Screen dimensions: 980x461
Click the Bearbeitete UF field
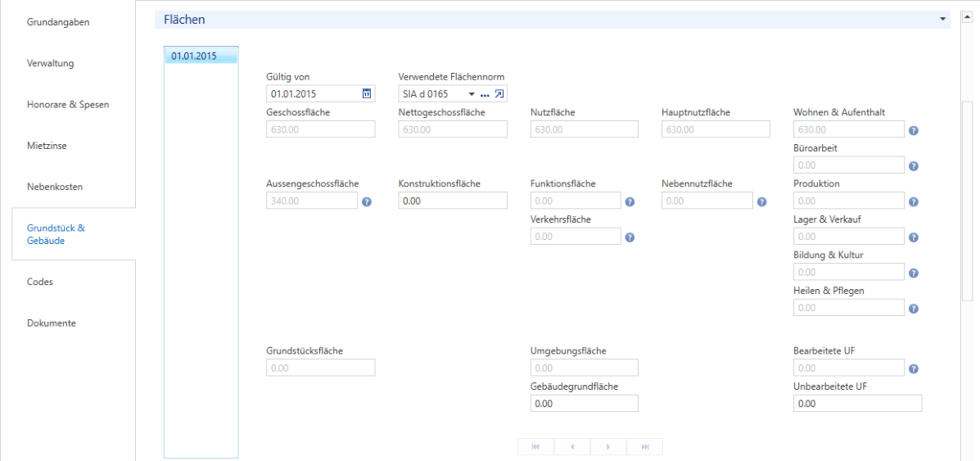(849, 368)
